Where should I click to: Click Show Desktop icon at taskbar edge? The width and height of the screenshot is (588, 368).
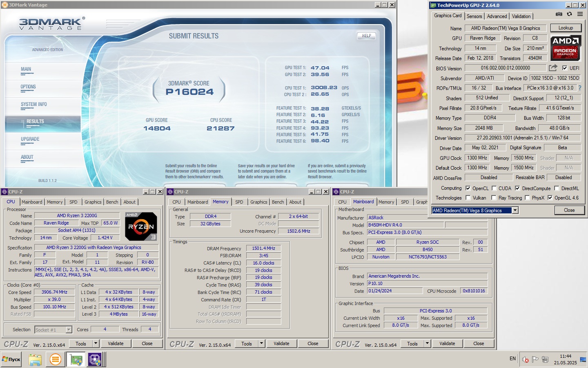pyautogui.click(x=583, y=360)
